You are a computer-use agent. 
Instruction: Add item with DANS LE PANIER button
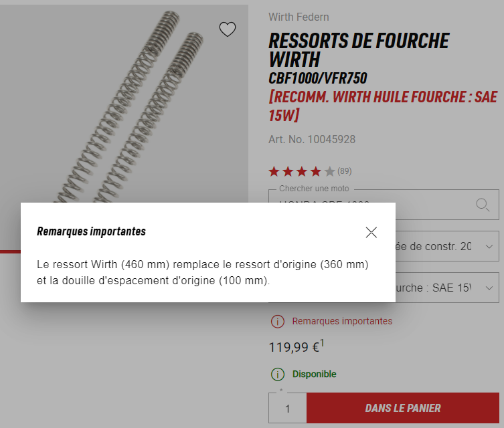coord(403,408)
